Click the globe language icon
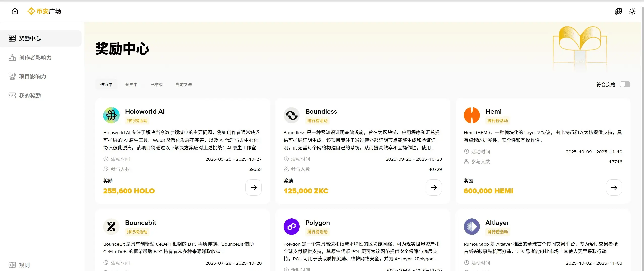 (x=618, y=11)
